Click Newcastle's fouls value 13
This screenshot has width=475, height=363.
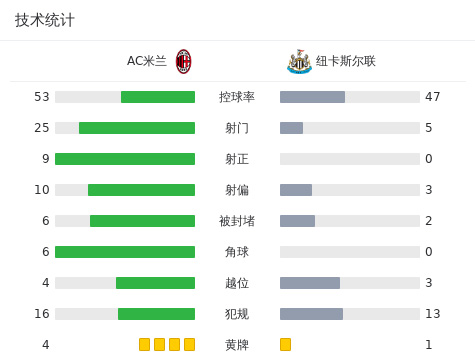coord(433,314)
